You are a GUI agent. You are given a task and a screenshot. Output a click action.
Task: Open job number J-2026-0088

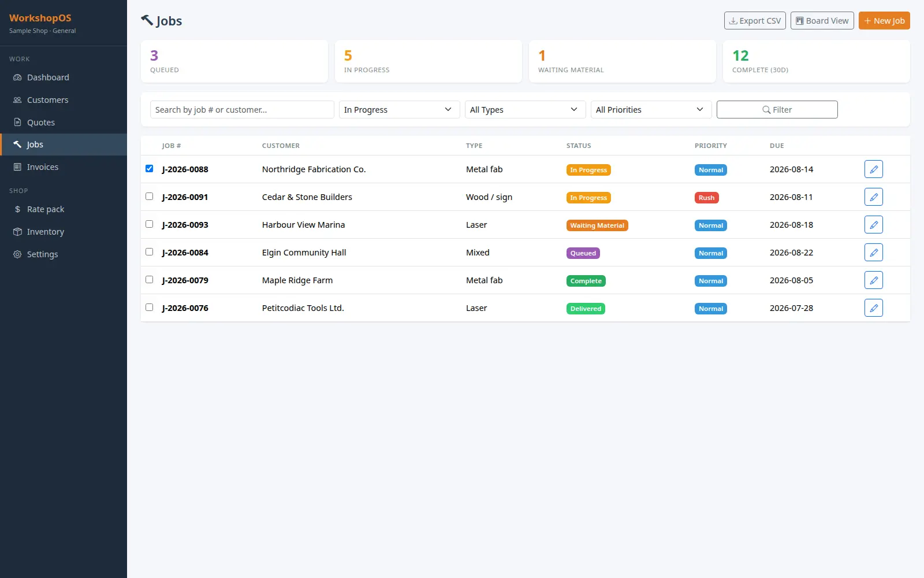[185, 169]
